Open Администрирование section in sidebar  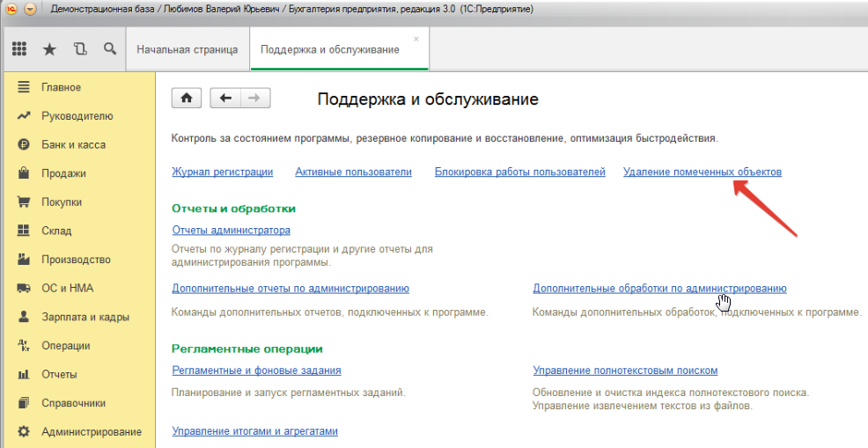[x=91, y=431]
